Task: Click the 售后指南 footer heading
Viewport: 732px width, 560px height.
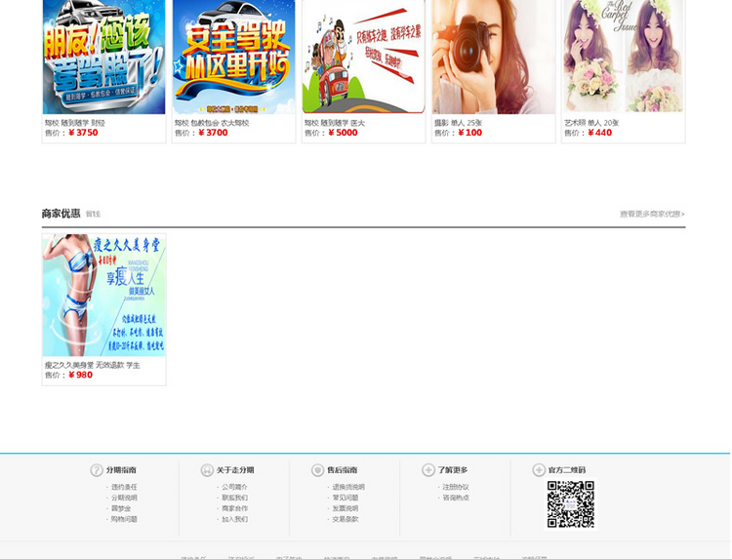Action: [x=343, y=470]
